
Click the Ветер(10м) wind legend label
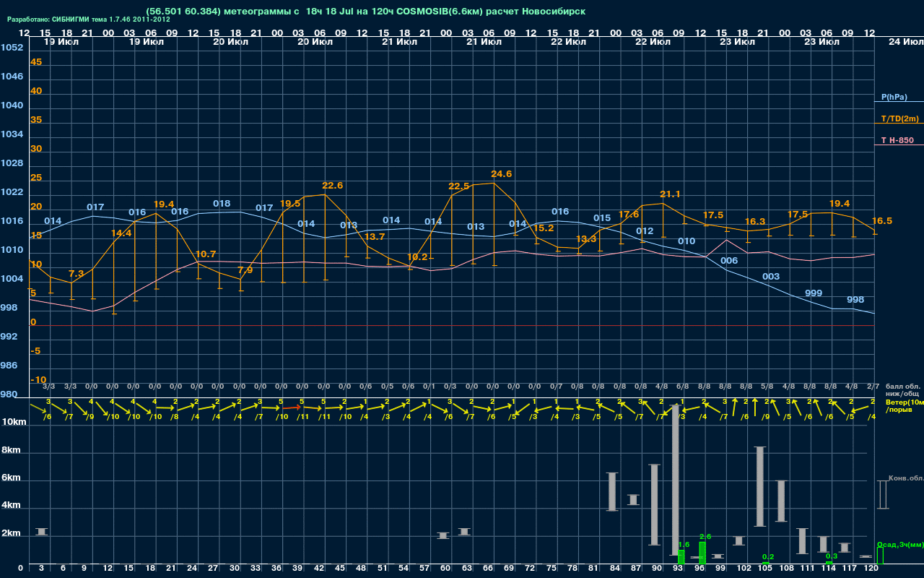904,402
